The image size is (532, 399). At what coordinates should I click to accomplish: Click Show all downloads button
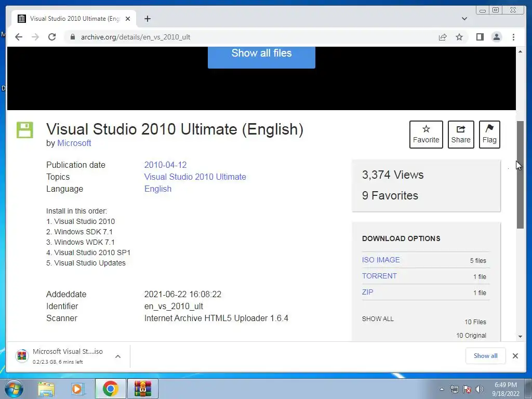tap(485, 355)
